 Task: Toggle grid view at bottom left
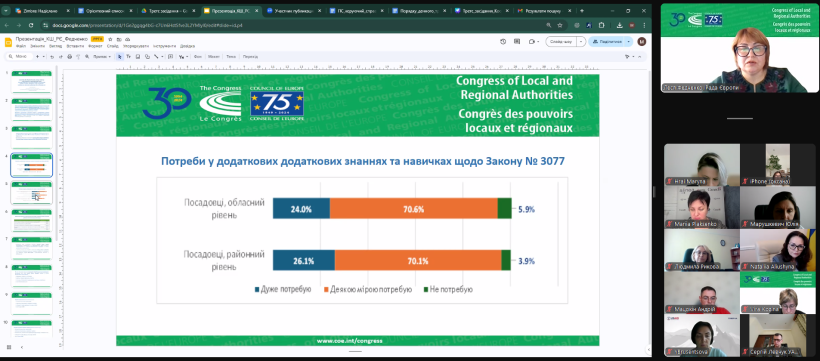[x=9, y=347]
